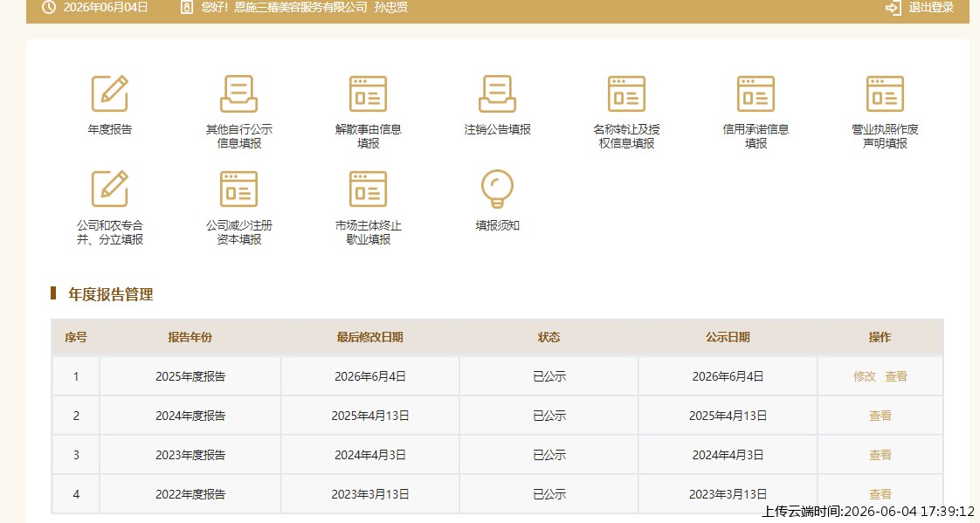Viewport: 980px width, 523px height.
Task: Click 查看 for 2024年度报告
Action: [x=880, y=416]
